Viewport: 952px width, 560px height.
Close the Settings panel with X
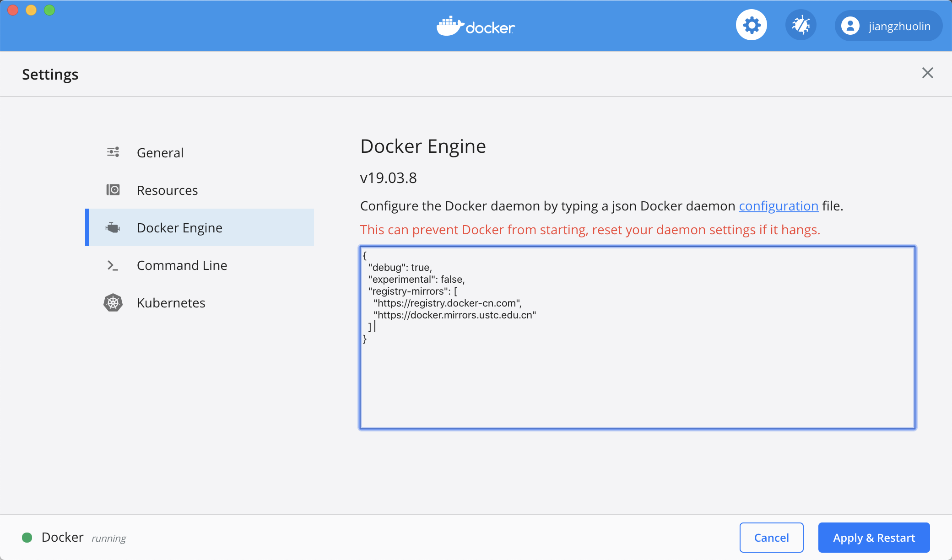(927, 73)
